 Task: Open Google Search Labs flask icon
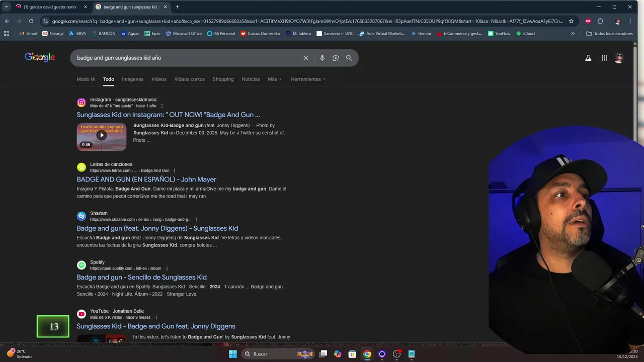coord(588,58)
